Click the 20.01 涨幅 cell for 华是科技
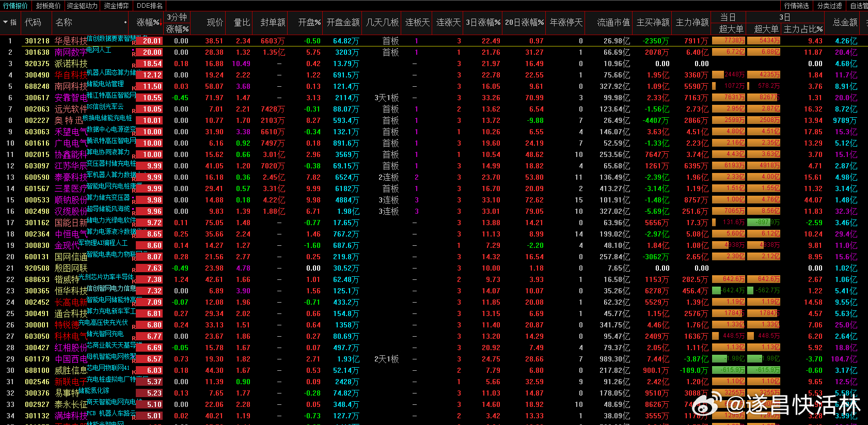 [x=150, y=41]
